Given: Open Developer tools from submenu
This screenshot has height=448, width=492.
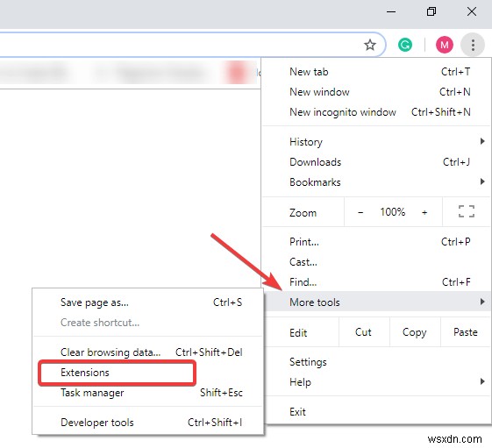Looking at the screenshot, I should [147, 423].
